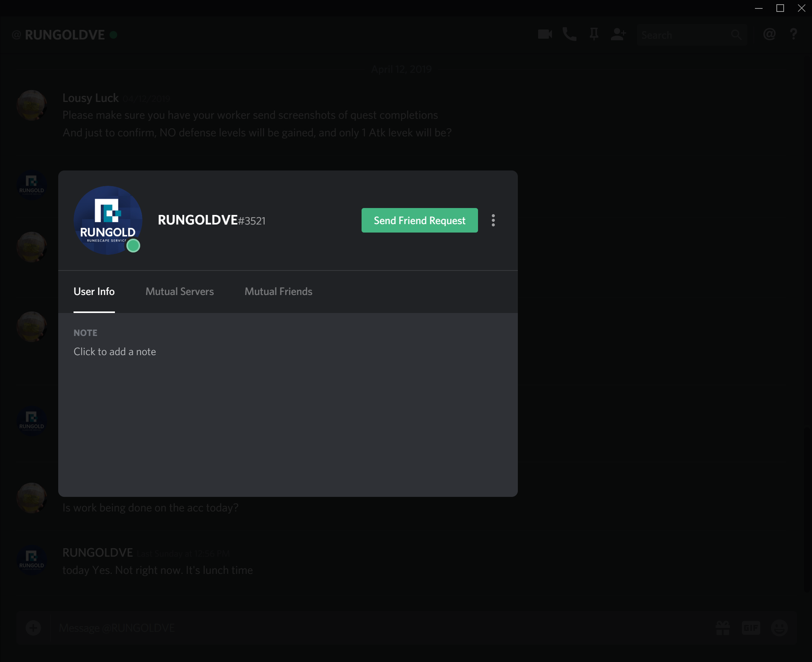Open the emoji picker
812x662 pixels.
779,628
